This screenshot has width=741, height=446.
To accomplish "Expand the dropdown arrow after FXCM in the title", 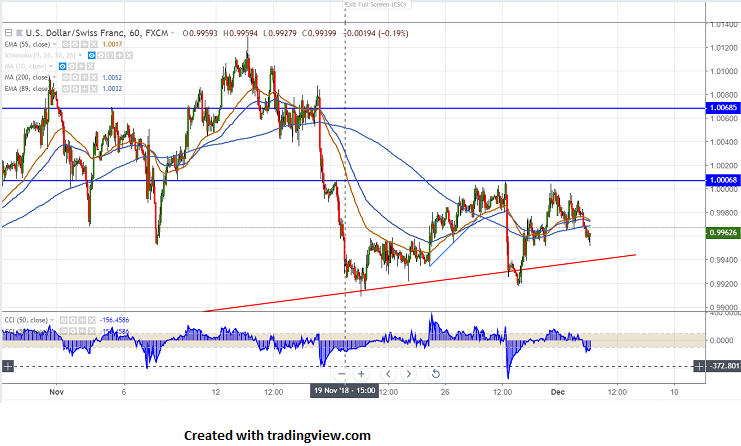I will (x=172, y=33).
